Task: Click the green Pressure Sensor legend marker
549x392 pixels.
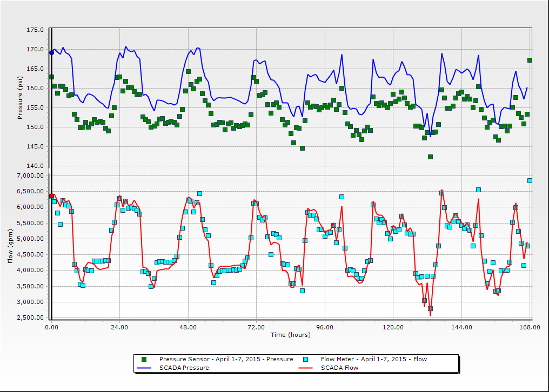Action: (144, 359)
